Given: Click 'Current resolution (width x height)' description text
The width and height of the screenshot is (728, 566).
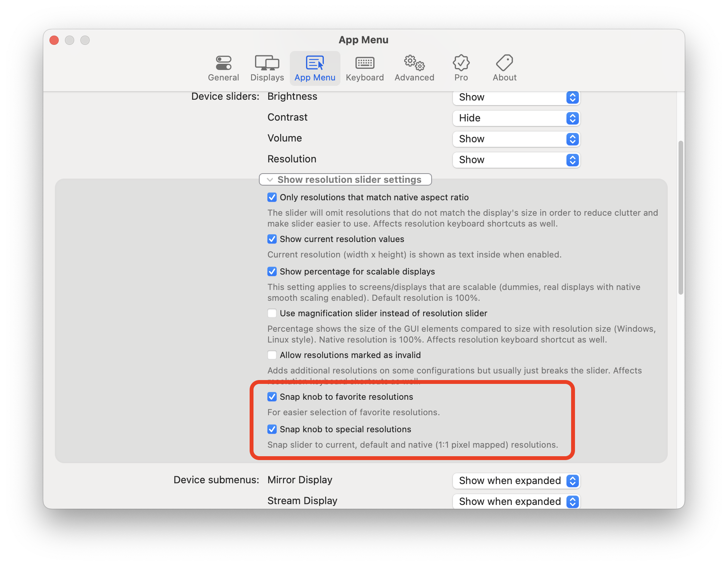Looking at the screenshot, I should coord(414,255).
